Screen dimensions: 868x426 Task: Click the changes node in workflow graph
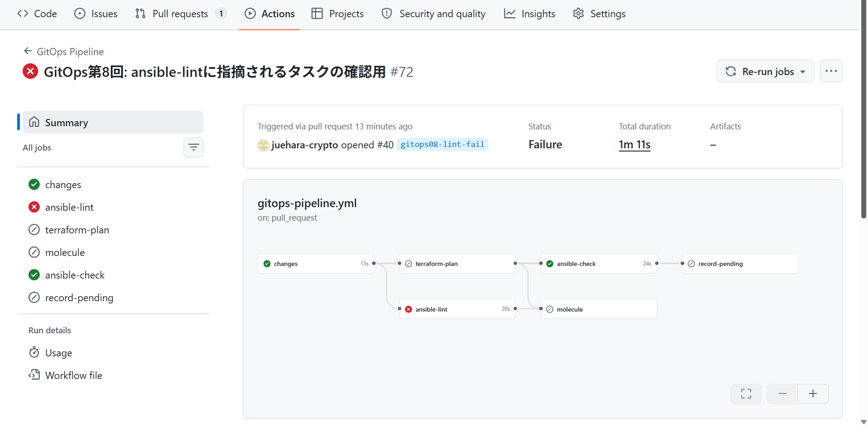[x=316, y=264]
